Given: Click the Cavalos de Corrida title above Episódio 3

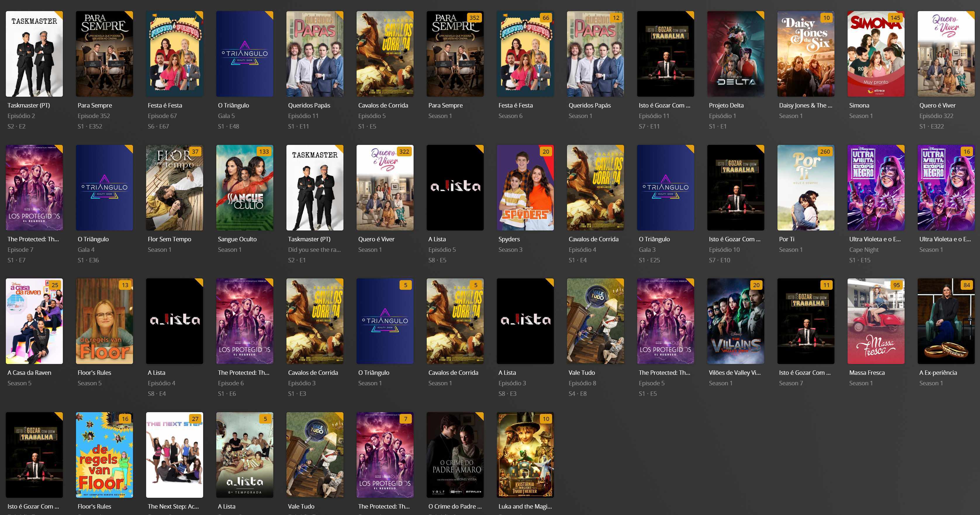Looking at the screenshot, I should point(313,373).
